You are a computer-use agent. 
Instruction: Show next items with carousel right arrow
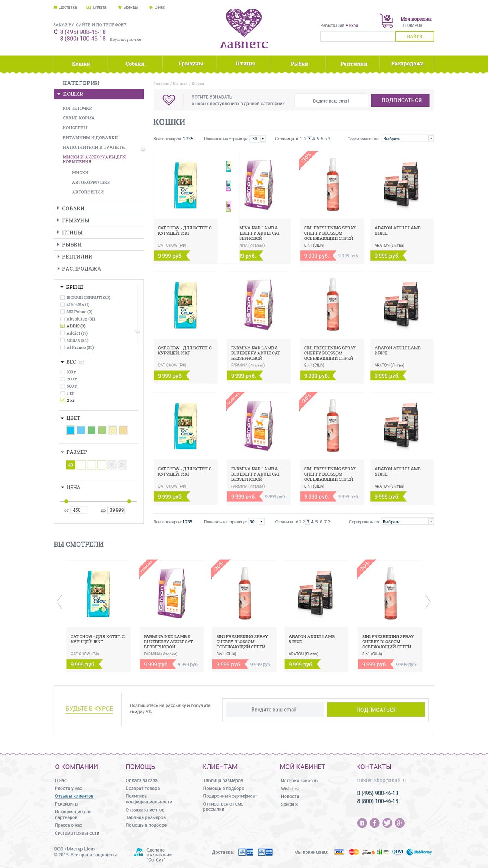427,601
